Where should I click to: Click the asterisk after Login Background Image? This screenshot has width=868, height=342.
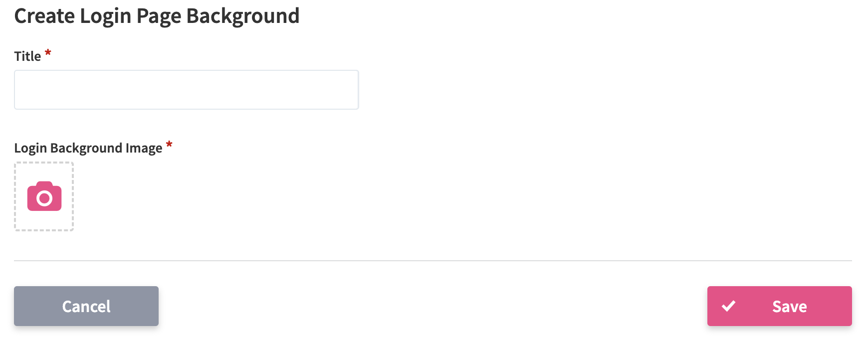click(x=169, y=145)
